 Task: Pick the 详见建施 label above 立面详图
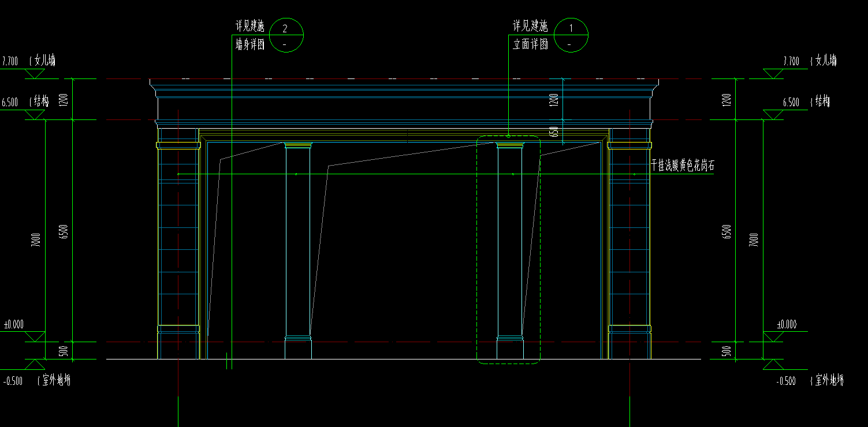point(530,27)
